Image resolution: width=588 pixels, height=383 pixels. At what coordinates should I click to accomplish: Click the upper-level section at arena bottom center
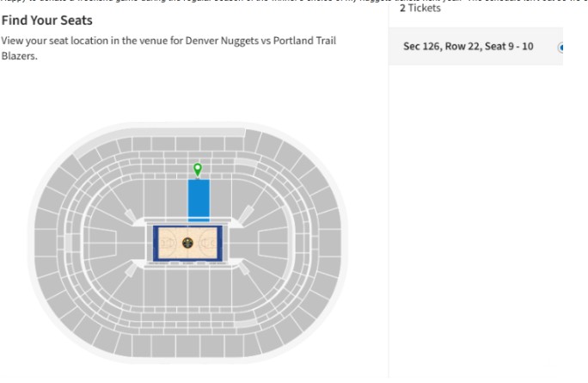[x=189, y=346]
